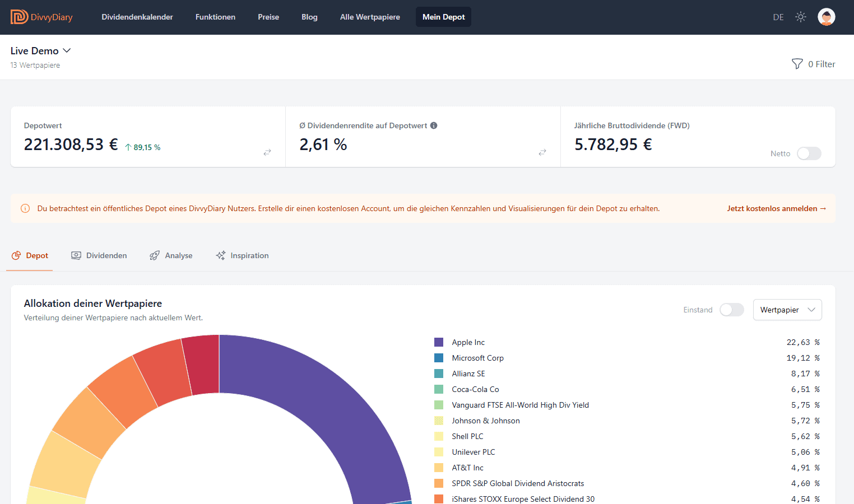Click the rocket icon on Analyse tab
This screenshot has width=854, height=504.
point(155,255)
